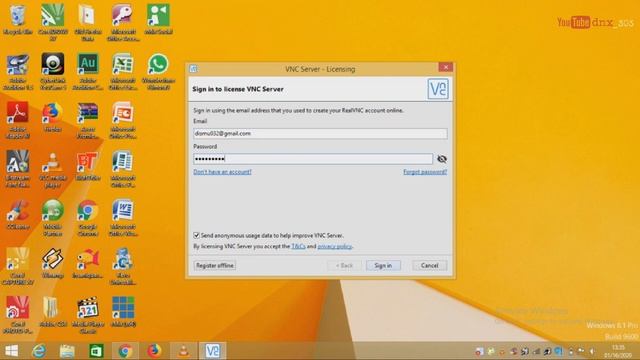
Task: Toggle password visibility eye icon
Action: [442, 159]
